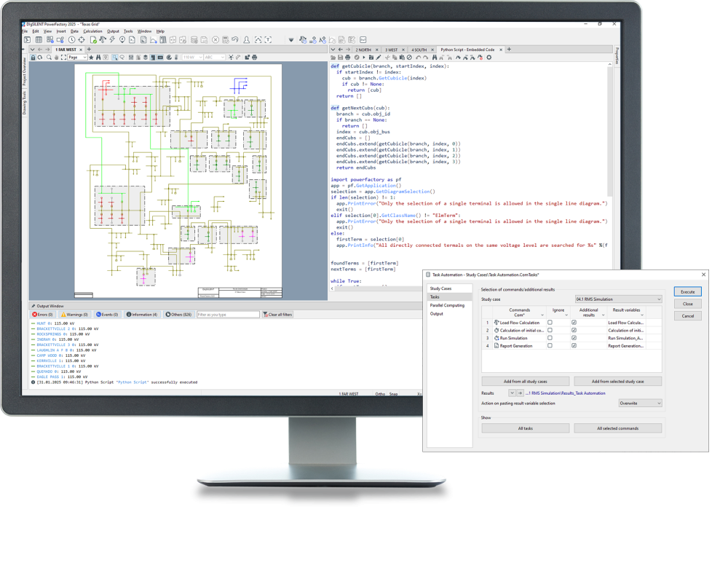The width and height of the screenshot is (728, 574).
Task: Click the save icon in script editor toolbar
Action: tap(340, 58)
